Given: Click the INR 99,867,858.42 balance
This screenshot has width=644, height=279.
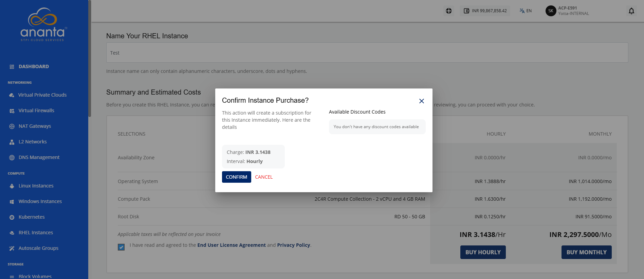Looking at the screenshot, I should (489, 11).
